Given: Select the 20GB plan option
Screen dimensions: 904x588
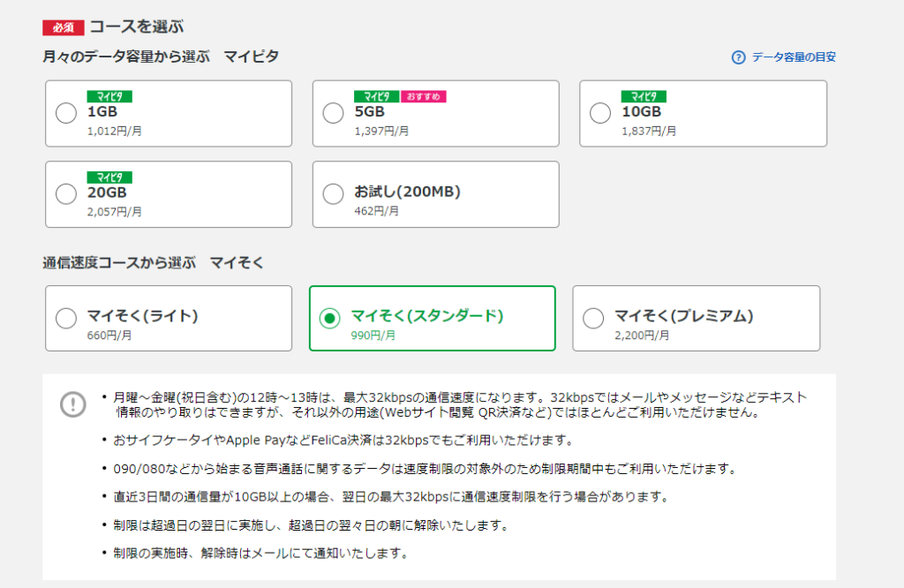Looking at the screenshot, I should tap(65, 194).
